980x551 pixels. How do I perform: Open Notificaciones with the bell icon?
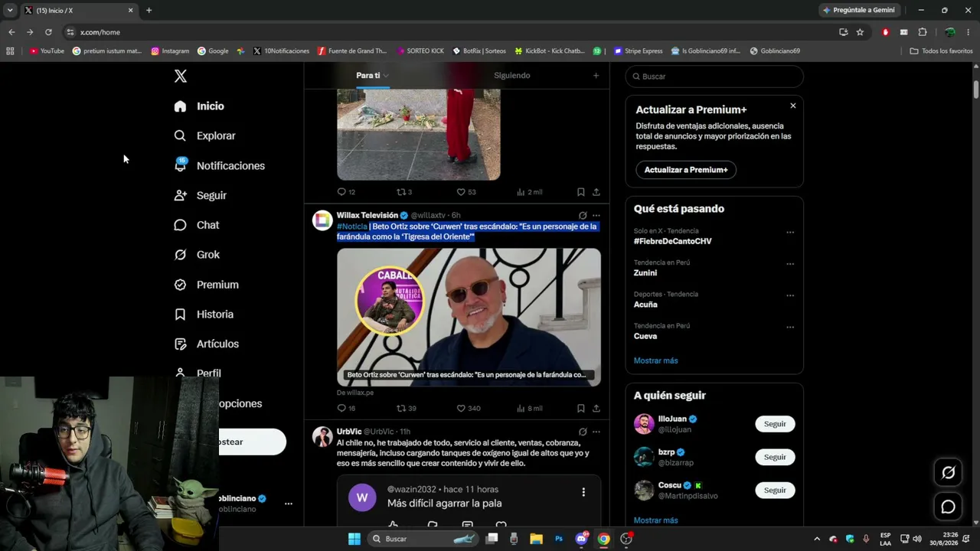(219, 165)
